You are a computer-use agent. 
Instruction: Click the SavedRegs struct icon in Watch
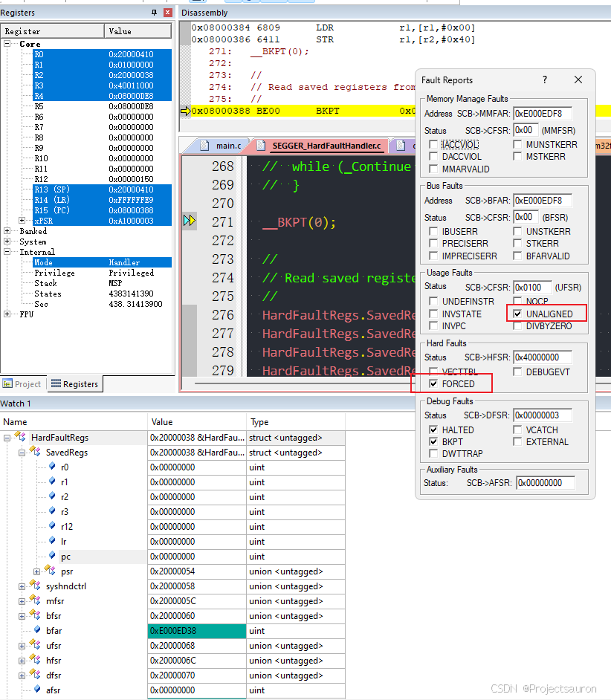tap(35, 453)
